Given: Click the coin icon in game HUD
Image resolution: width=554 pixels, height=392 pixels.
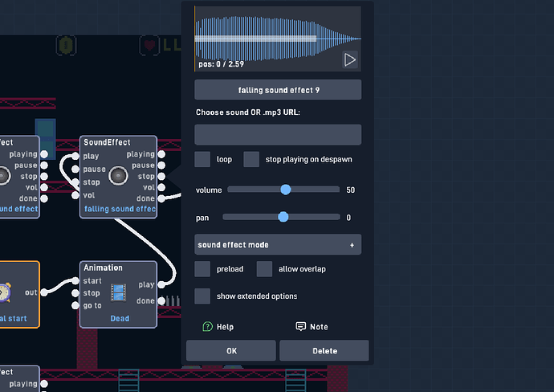Looking at the screenshot, I should click(x=66, y=45).
